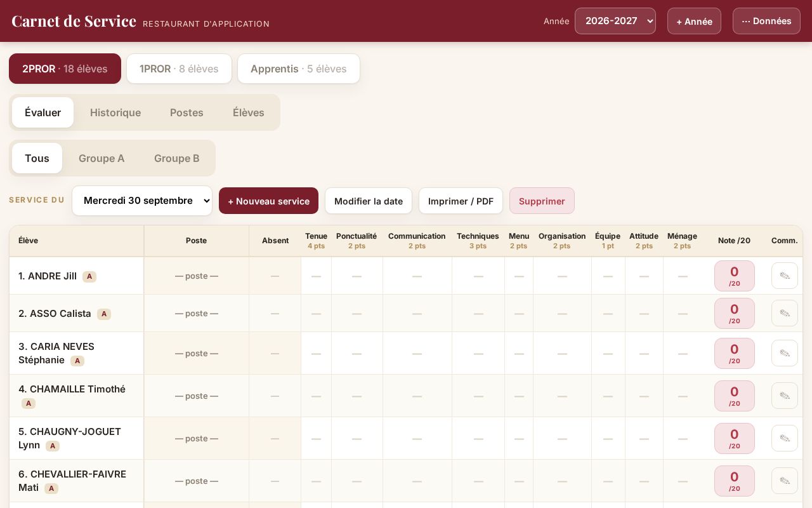Toggle absent for ASSO Calista
This screenshot has height=508, width=812.
coord(275,313)
